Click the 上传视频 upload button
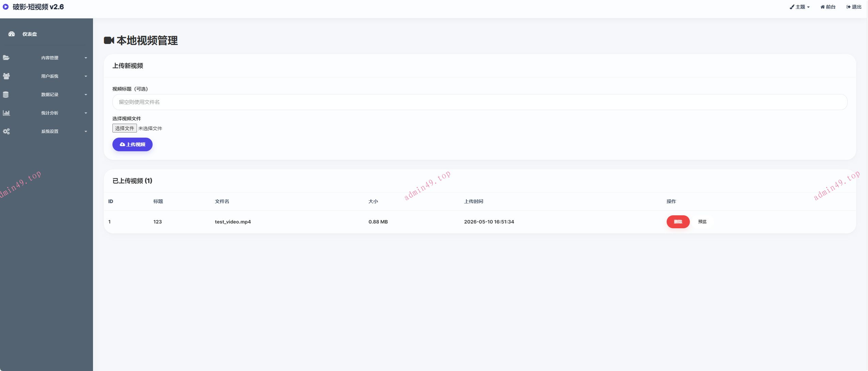The height and width of the screenshot is (371, 868). tap(133, 144)
